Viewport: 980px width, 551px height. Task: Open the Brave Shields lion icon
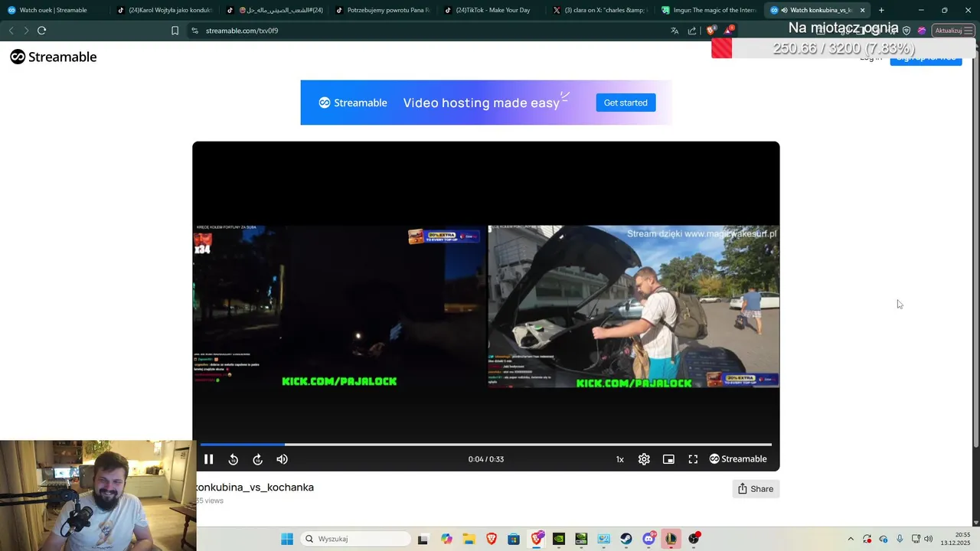tap(710, 31)
